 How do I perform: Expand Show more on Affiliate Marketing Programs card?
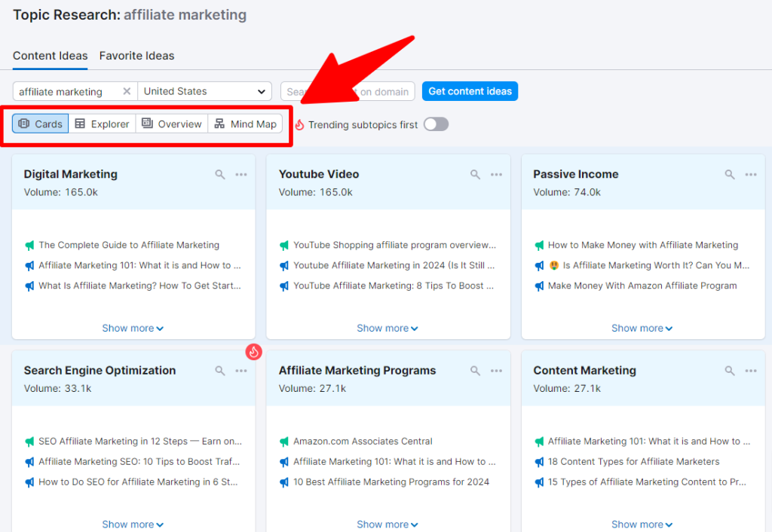388,524
